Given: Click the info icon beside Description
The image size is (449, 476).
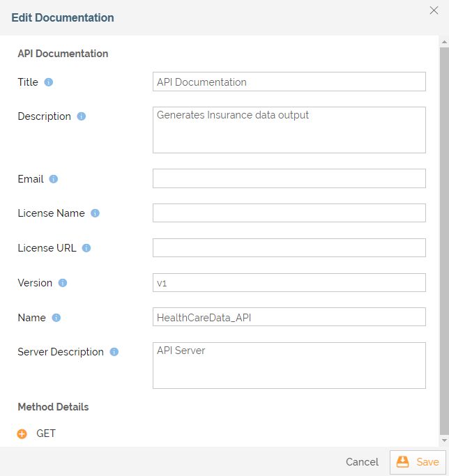Looking at the screenshot, I should (82, 116).
